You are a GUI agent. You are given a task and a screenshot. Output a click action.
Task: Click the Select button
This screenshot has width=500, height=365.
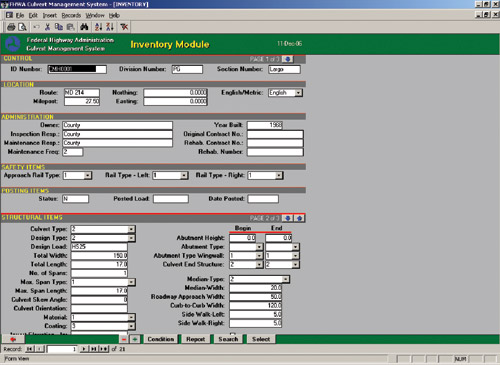click(x=261, y=339)
